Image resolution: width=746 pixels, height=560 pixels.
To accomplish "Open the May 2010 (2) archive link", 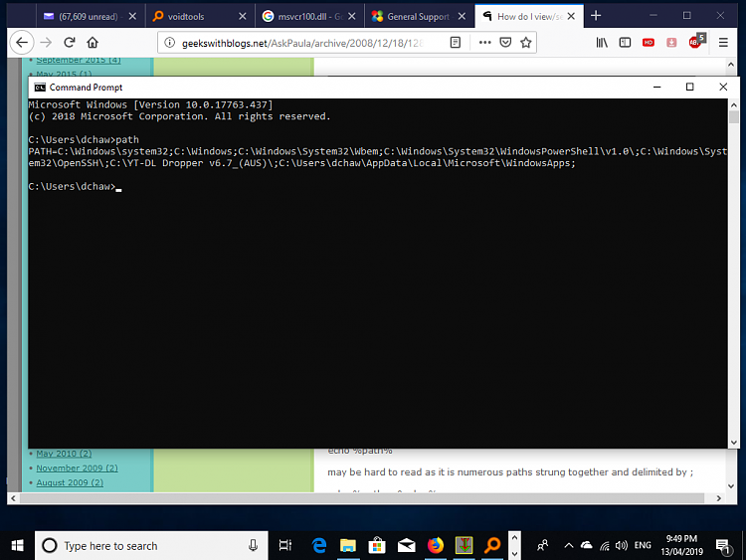I will (x=64, y=454).
